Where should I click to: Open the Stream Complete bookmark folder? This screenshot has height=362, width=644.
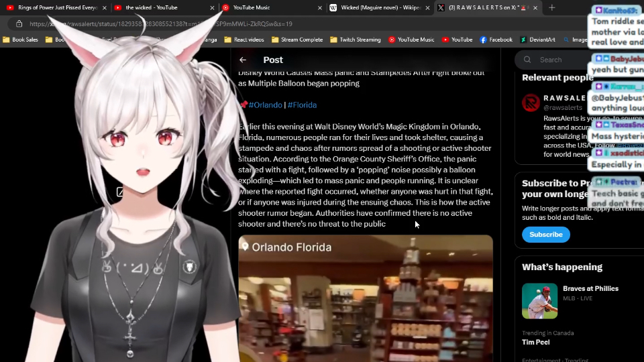click(x=297, y=40)
